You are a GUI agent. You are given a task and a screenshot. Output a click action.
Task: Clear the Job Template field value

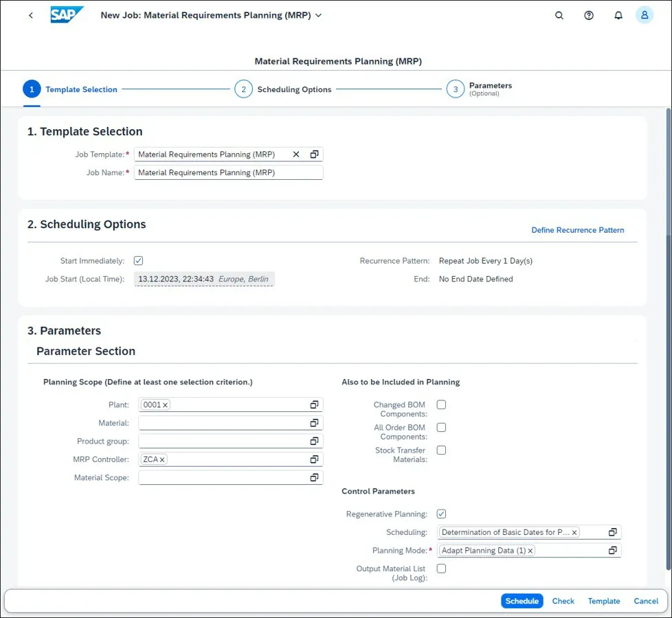296,154
